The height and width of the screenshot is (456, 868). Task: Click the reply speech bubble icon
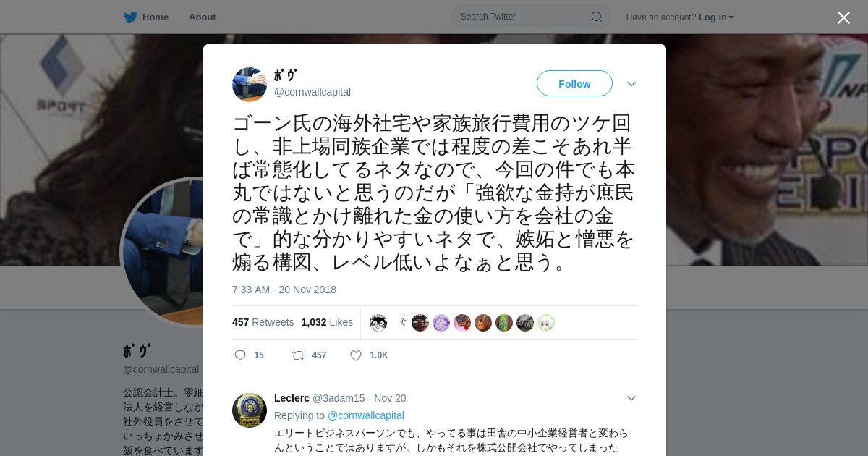pyautogui.click(x=240, y=355)
